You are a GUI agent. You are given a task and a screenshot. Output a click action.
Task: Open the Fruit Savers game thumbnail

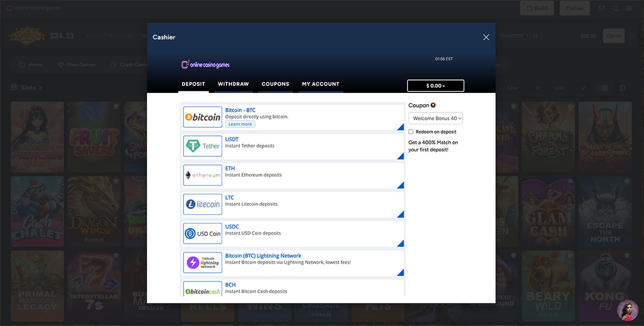94,137
